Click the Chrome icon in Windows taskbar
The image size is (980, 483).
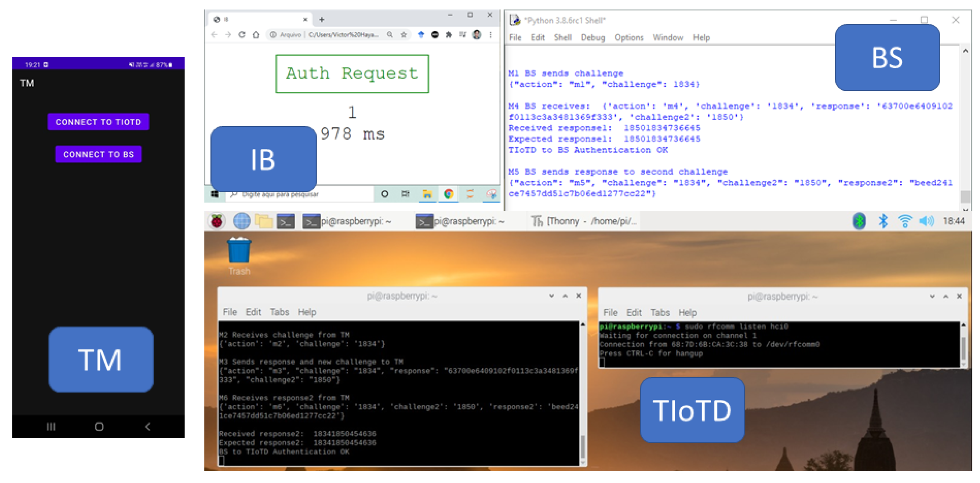click(x=448, y=194)
